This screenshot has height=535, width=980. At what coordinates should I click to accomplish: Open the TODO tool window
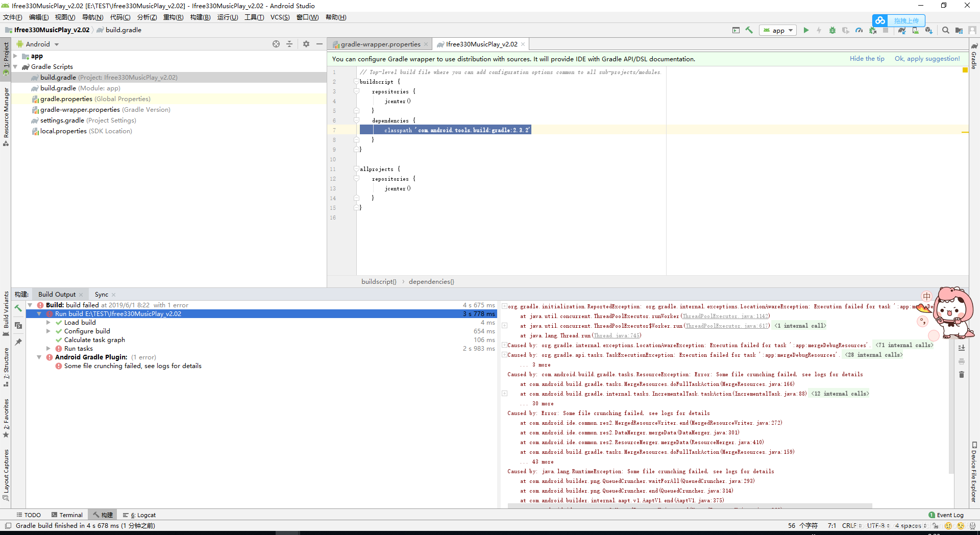coord(29,515)
